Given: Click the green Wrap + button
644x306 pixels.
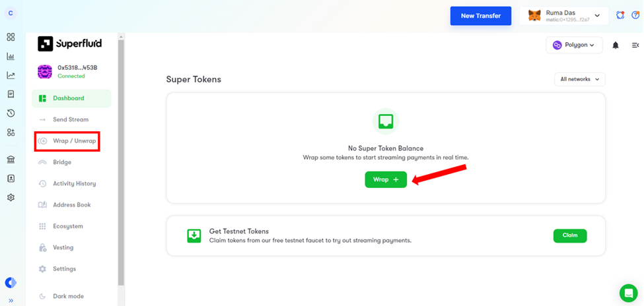Looking at the screenshot, I should (x=386, y=180).
